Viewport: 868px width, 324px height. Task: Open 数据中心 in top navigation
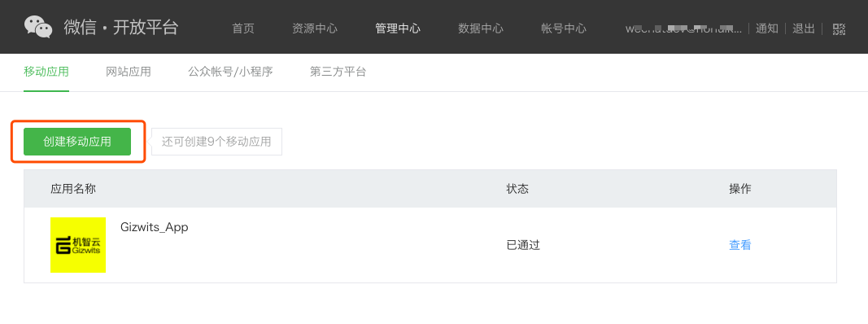481,28
